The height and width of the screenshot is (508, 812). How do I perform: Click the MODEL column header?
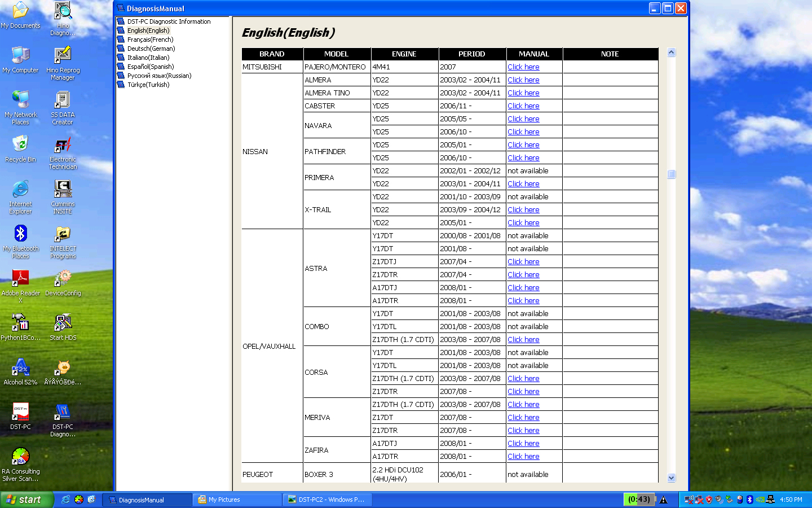337,54
